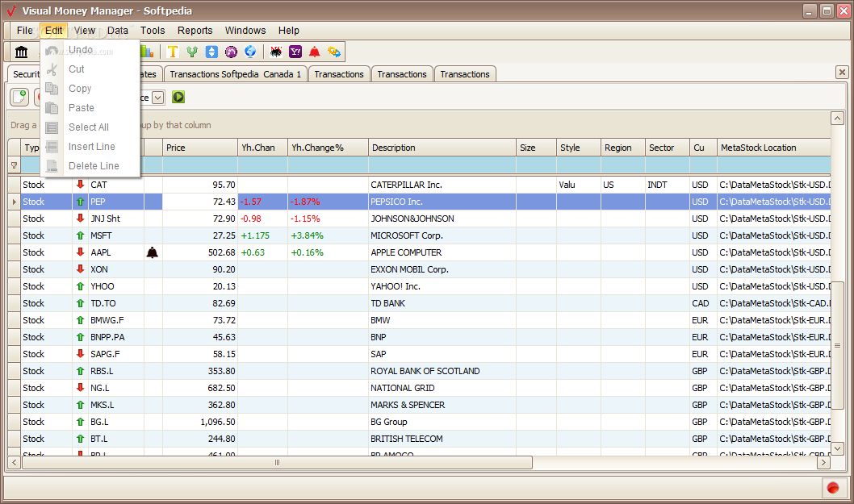The image size is (854, 504).
Task: Select the BRITISH TELECOM description cell
Action: pos(442,439)
